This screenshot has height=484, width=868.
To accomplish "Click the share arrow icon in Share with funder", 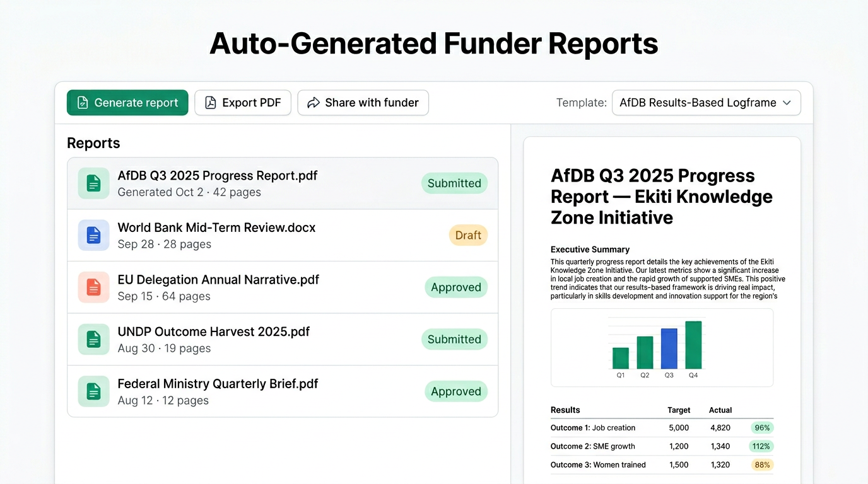I will point(314,103).
